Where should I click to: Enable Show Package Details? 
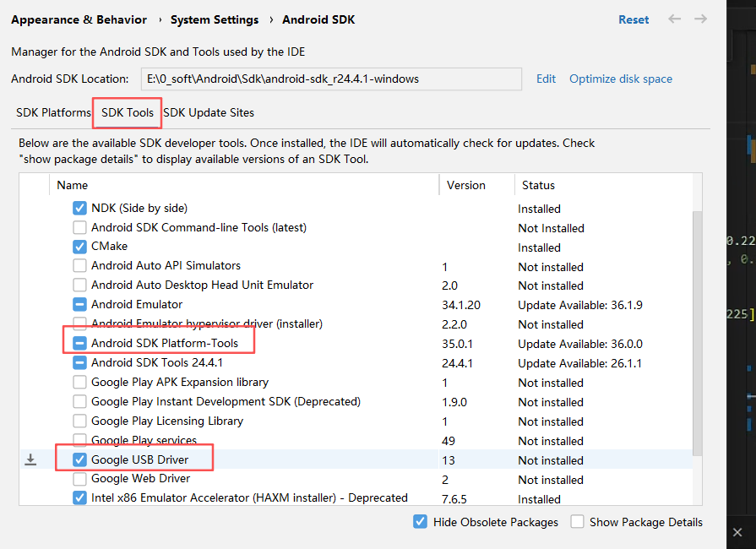(577, 521)
